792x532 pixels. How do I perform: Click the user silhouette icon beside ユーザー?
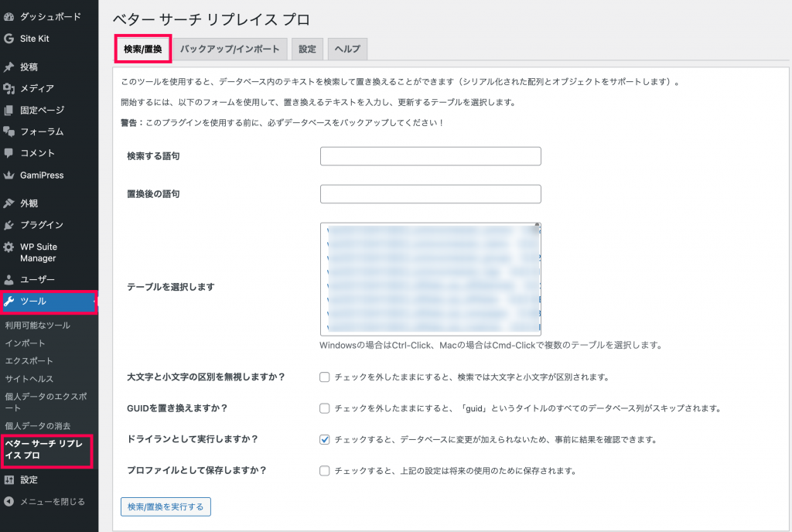pyautogui.click(x=9, y=280)
